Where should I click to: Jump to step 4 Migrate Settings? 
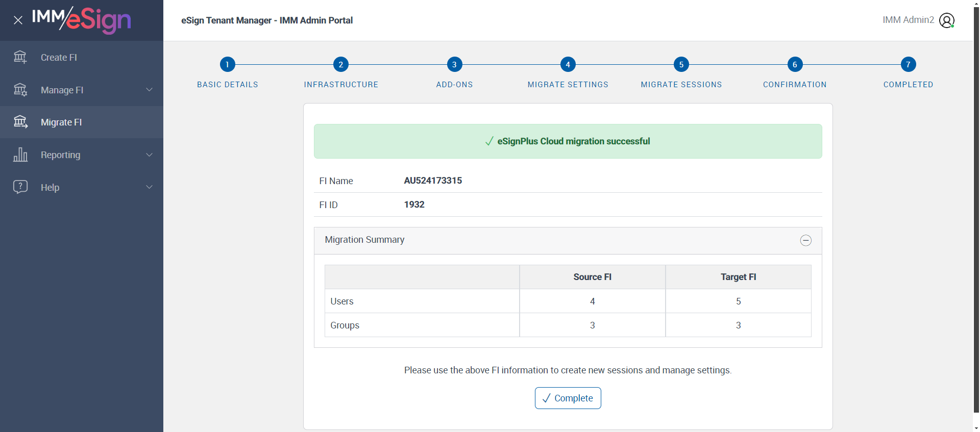point(568,64)
